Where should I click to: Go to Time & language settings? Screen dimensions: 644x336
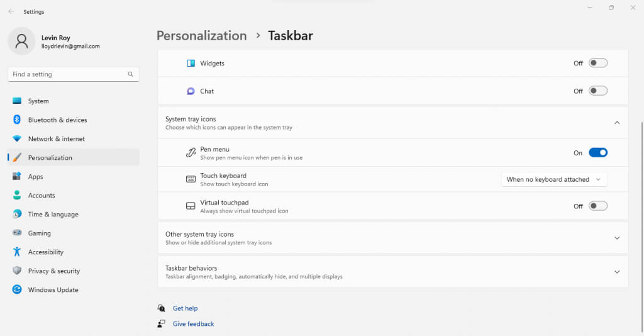click(x=53, y=215)
